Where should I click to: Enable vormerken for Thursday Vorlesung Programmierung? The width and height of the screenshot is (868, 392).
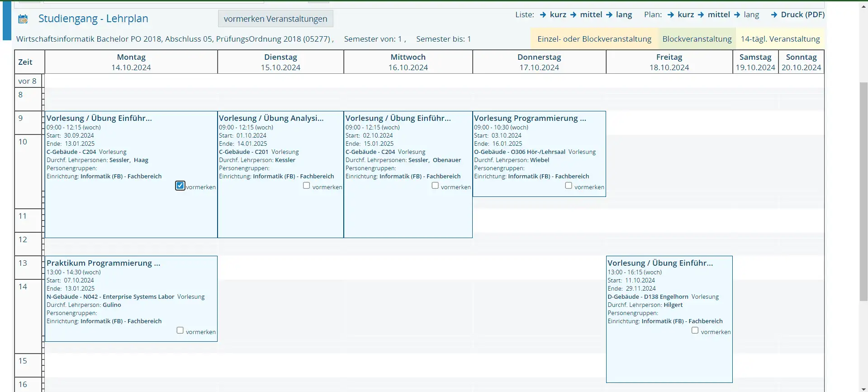point(569,186)
